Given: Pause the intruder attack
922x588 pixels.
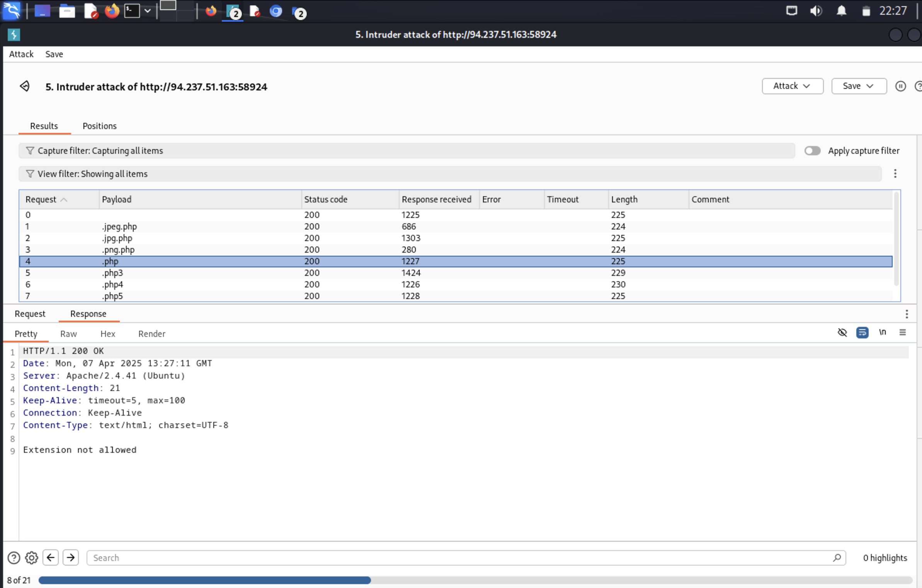Looking at the screenshot, I should [900, 86].
